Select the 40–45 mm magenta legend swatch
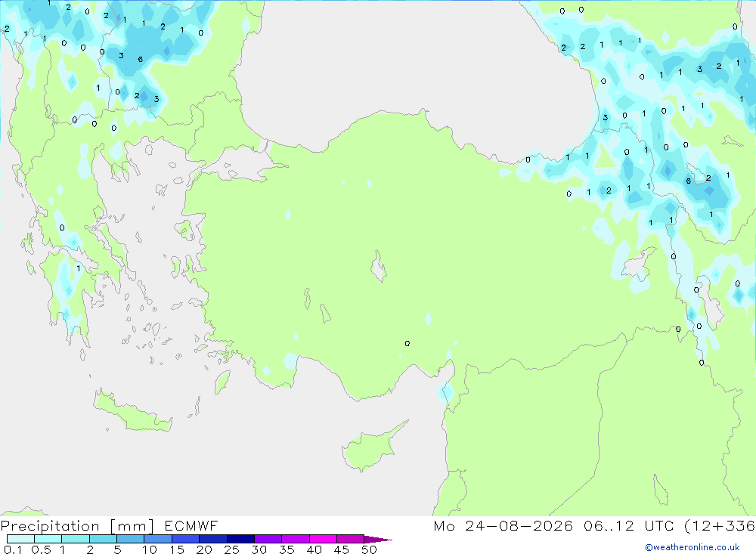 (323, 539)
